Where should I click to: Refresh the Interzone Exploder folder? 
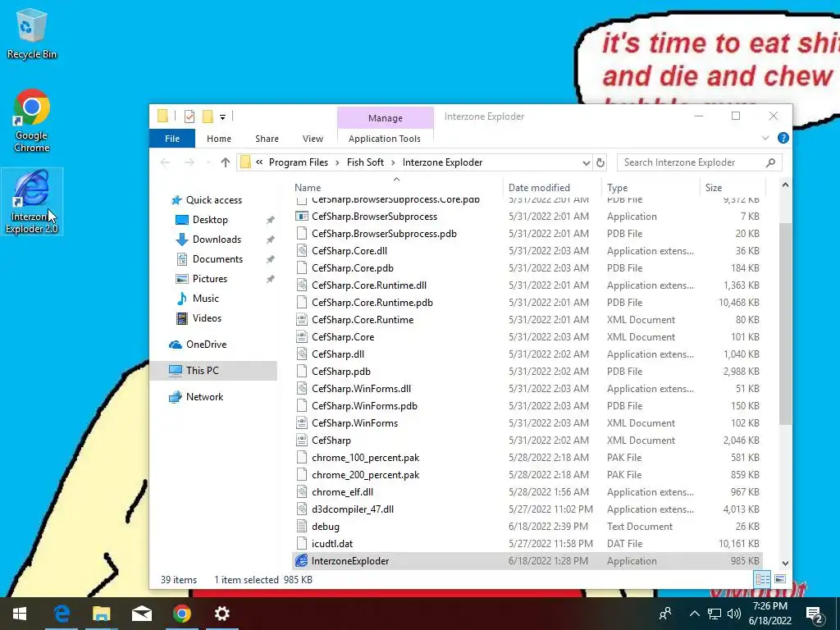click(600, 162)
